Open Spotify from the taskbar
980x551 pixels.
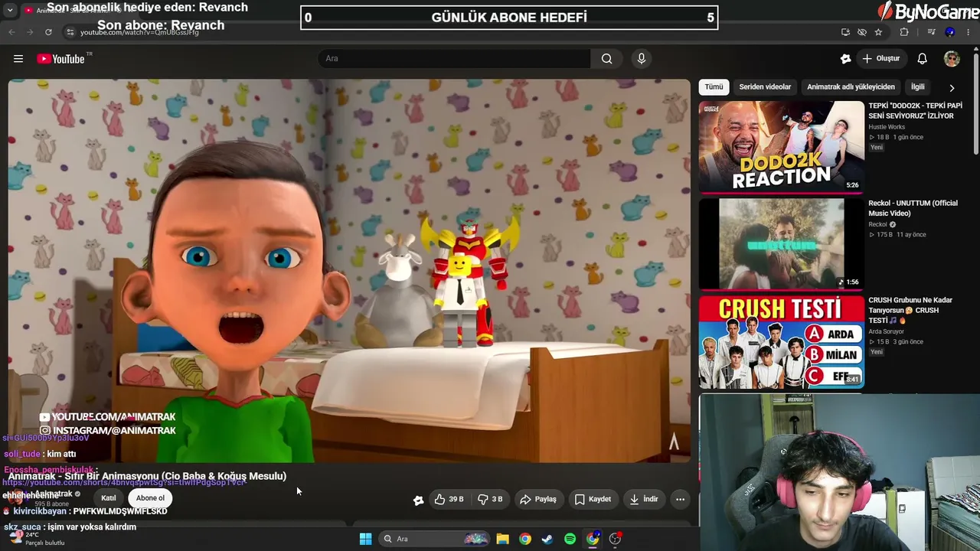coord(570,539)
